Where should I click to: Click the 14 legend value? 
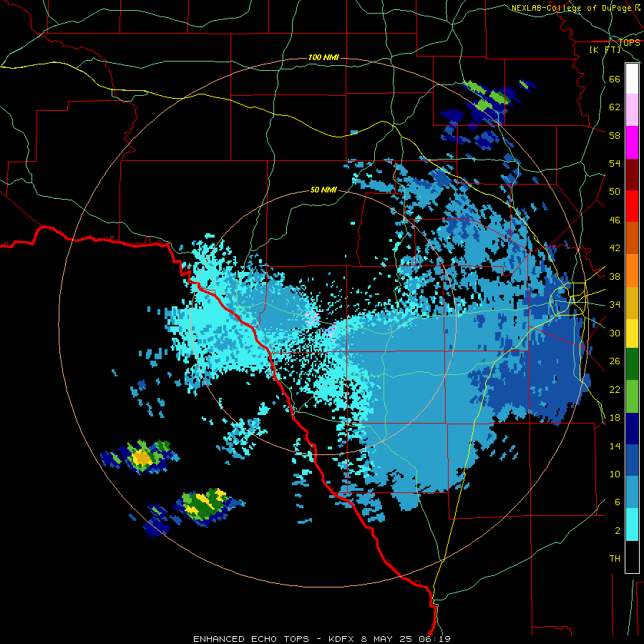pos(615,446)
